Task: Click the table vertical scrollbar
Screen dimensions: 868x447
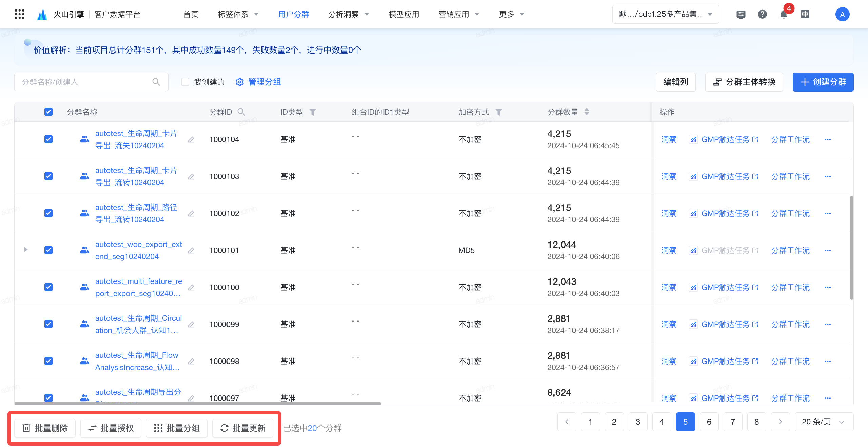Action: click(851, 248)
